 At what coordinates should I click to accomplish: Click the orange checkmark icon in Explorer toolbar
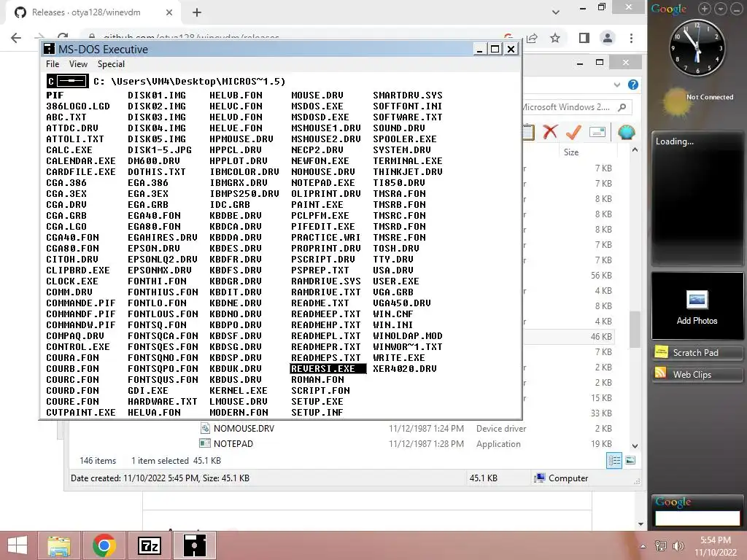point(573,132)
